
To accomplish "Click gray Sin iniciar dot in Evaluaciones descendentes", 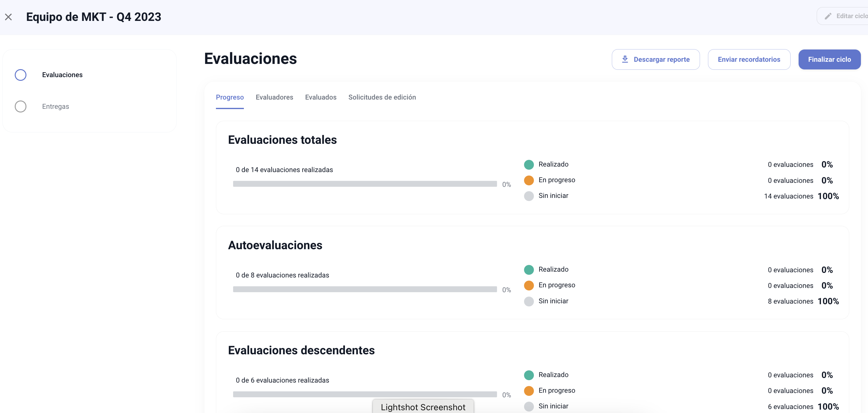I will click(x=529, y=407).
